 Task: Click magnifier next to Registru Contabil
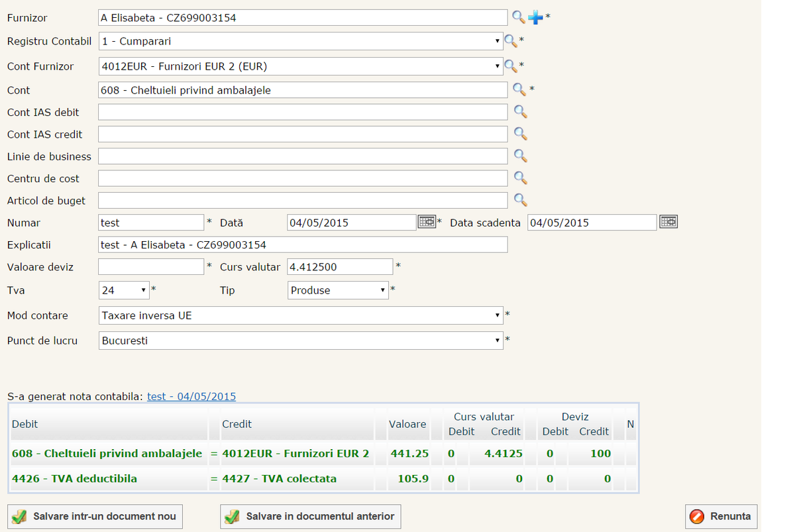[x=511, y=41]
